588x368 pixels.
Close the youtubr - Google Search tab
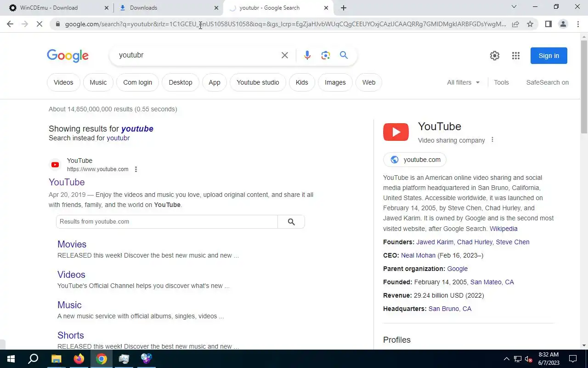pos(326,8)
